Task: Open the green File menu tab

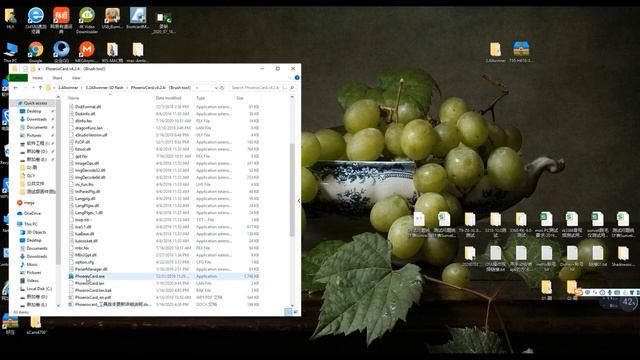Action: (18, 78)
